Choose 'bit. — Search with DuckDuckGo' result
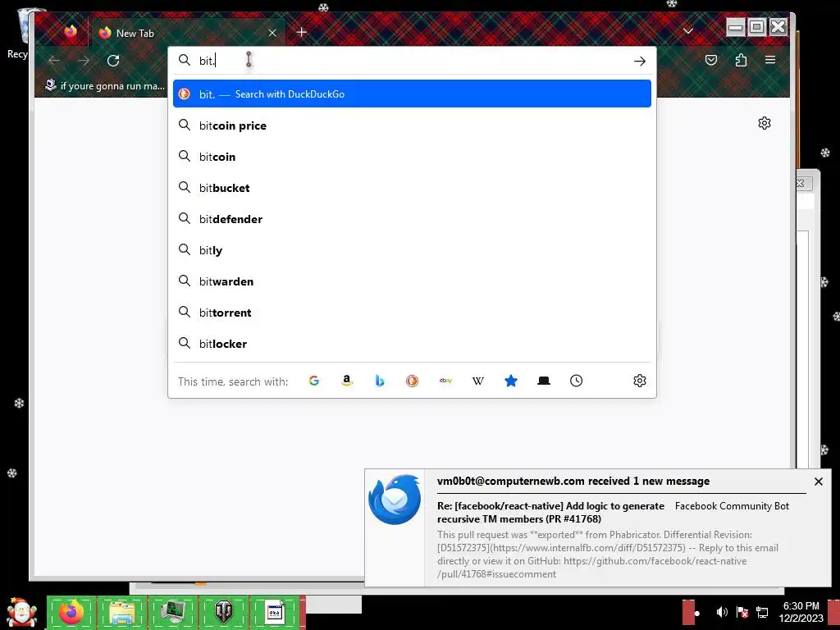This screenshot has width=840, height=630. (x=412, y=94)
